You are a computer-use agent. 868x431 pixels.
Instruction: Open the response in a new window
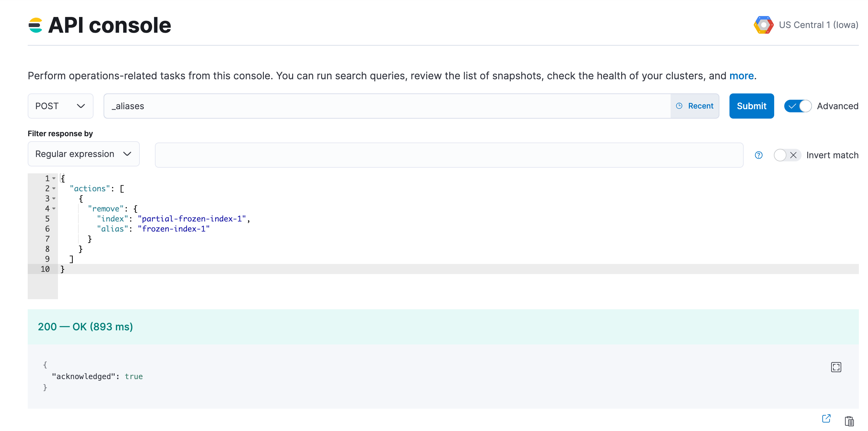point(826,418)
